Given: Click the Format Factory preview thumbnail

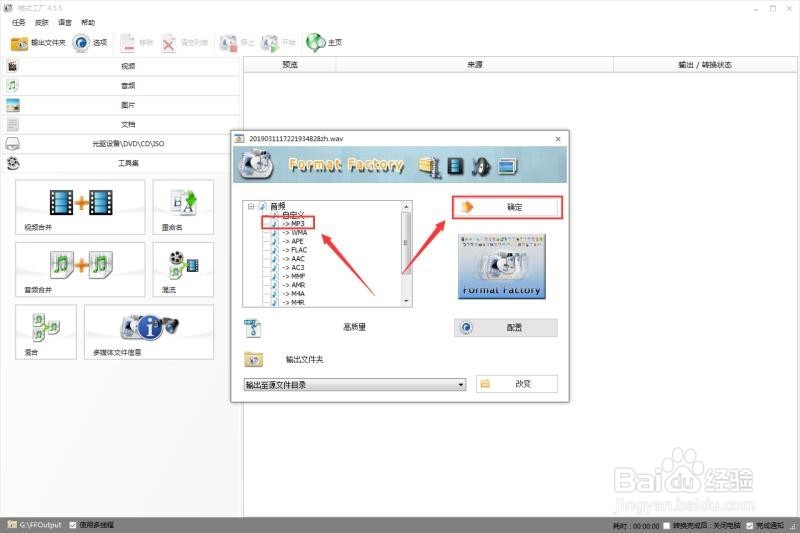Looking at the screenshot, I should pos(502,266).
